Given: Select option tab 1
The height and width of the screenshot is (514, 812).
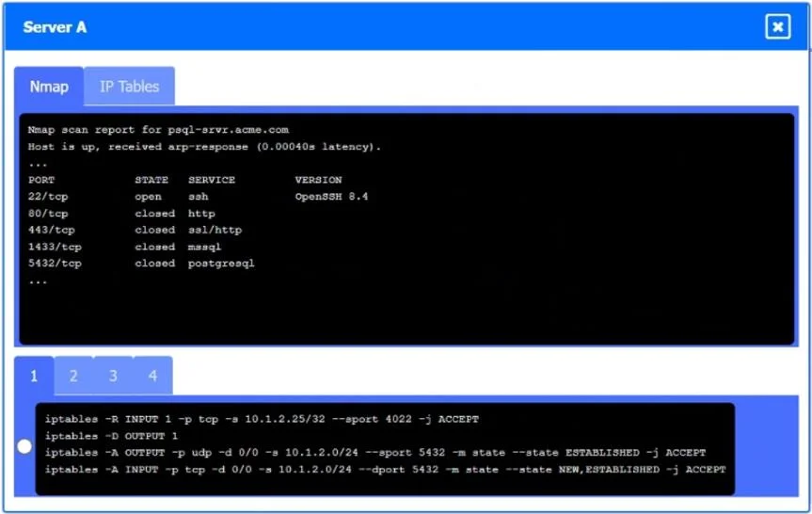Looking at the screenshot, I should [34, 376].
